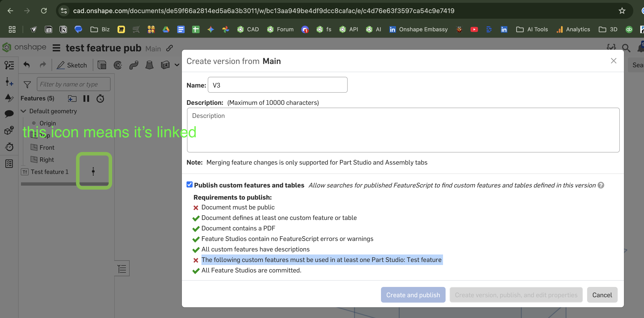
Task: Click the help question mark beside publish option
Action: (x=601, y=185)
